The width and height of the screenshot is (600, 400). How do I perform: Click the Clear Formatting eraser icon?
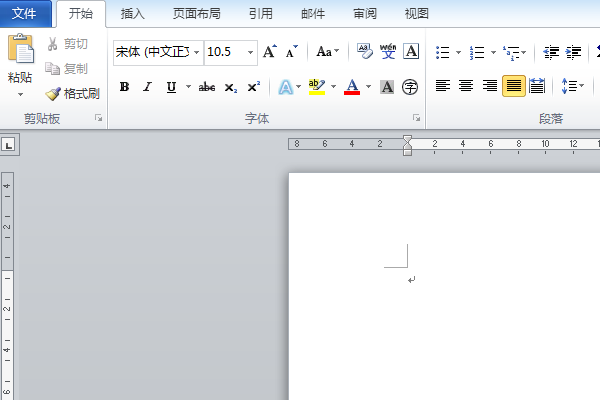pyautogui.click(x=365, y=51)
